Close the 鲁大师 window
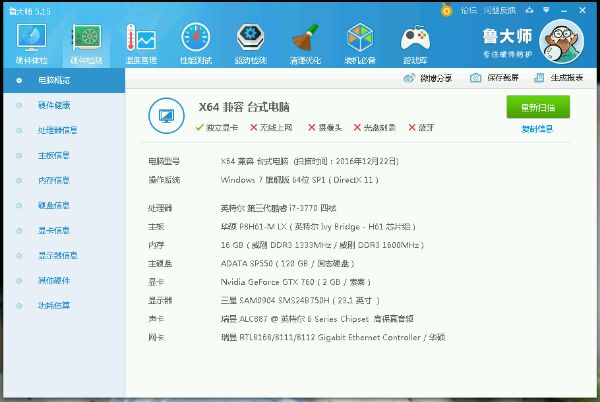 click(582, 10)
